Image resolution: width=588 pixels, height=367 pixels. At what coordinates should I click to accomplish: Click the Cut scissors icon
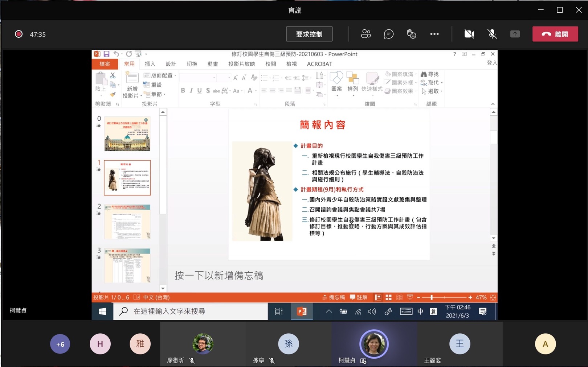point(113,75)
